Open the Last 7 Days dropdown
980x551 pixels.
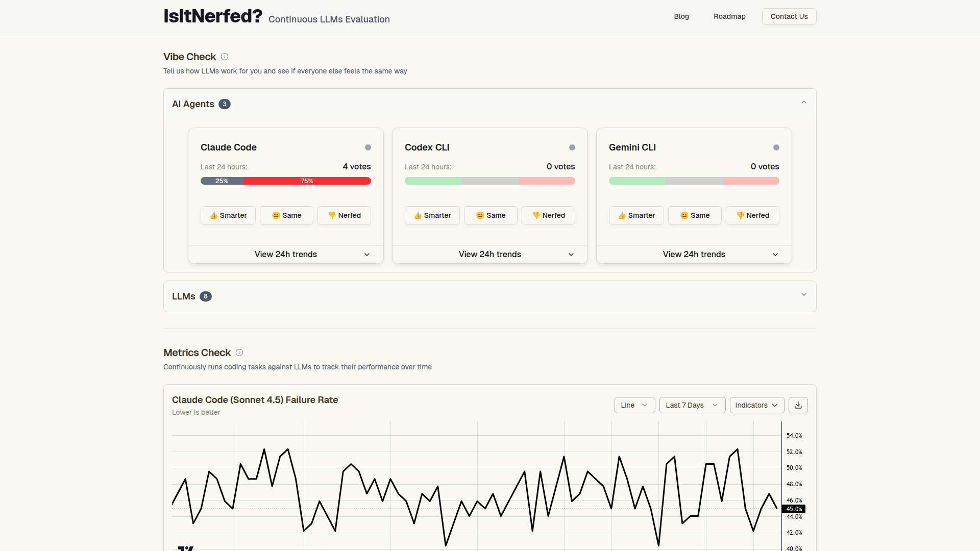pyautogui.click(x=692, y=405)
